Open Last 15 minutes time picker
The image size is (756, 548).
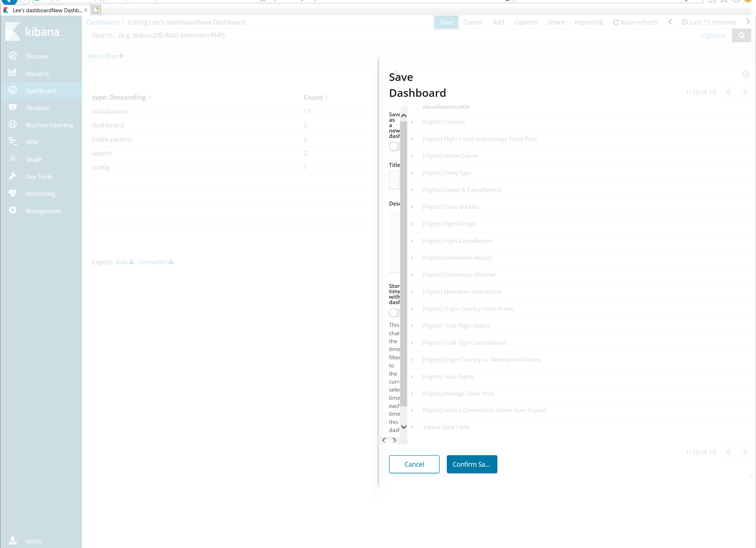pyautogui.click(x=709, y=22)
